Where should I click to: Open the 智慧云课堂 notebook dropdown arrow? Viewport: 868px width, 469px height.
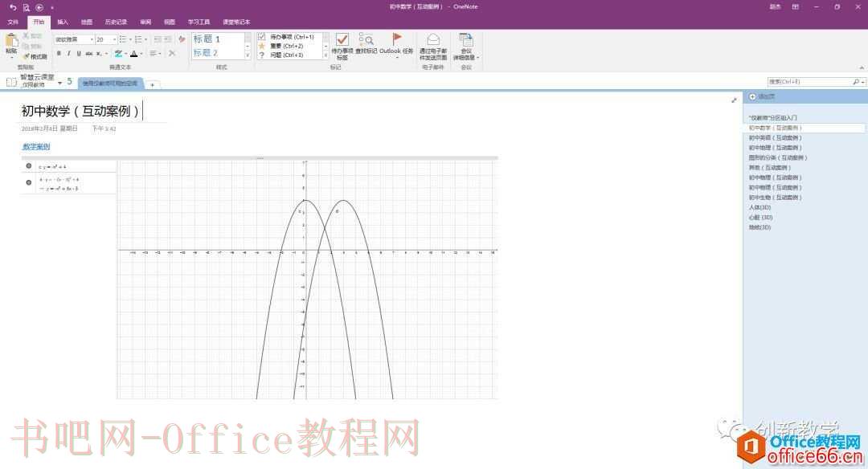point(59,83)
